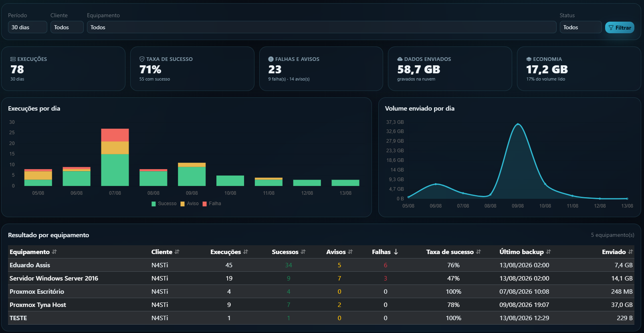Click the 47% success rate cell
Image resolution: width=644 pixels, height=333 pixels.
coord(454,278)
